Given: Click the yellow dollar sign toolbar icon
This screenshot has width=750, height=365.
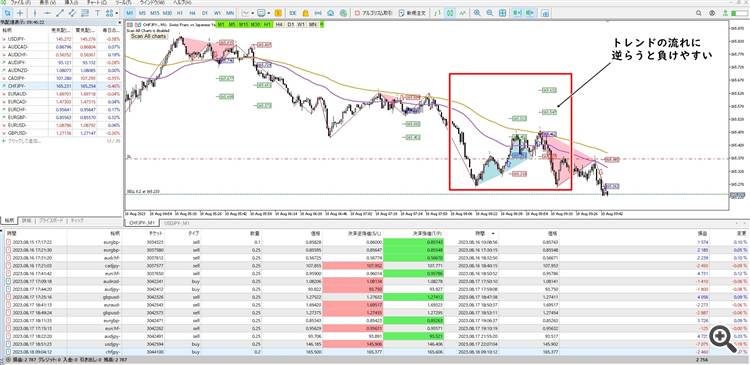Looking at the screenshot, I should [278, 13].
